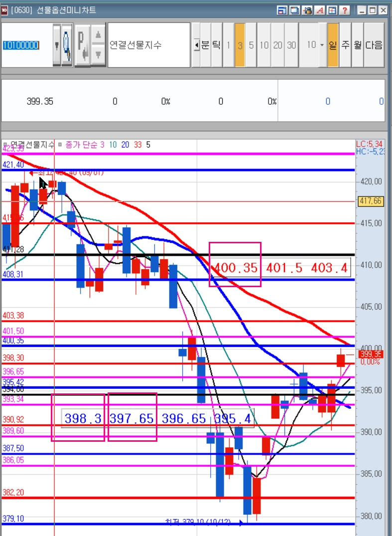Click the P button beside search icon
This screenshot has width=392, height=536.
tap(82, 45)
